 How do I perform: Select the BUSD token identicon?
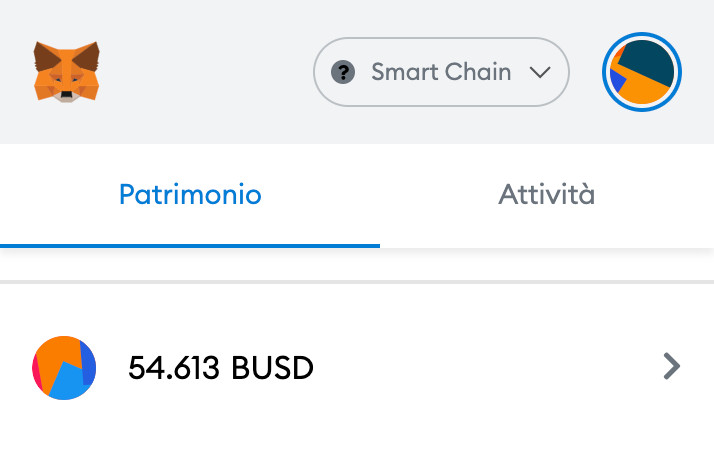64,368
